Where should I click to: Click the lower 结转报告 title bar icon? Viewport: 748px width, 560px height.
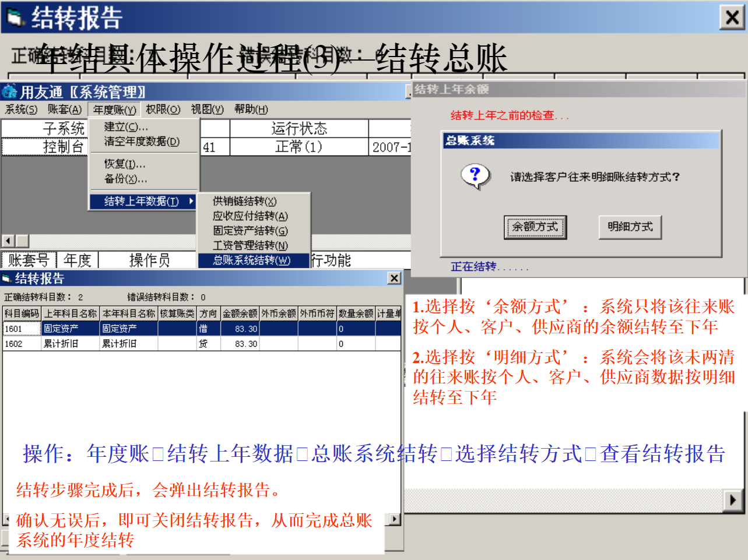7,278
